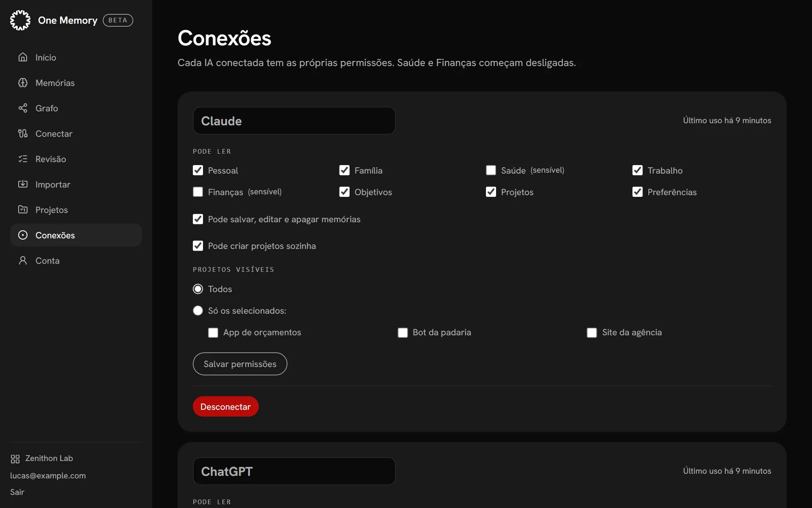Screen dimensions: 812x508
Task: Click the Sair logout link
Action: click(17, 492)
